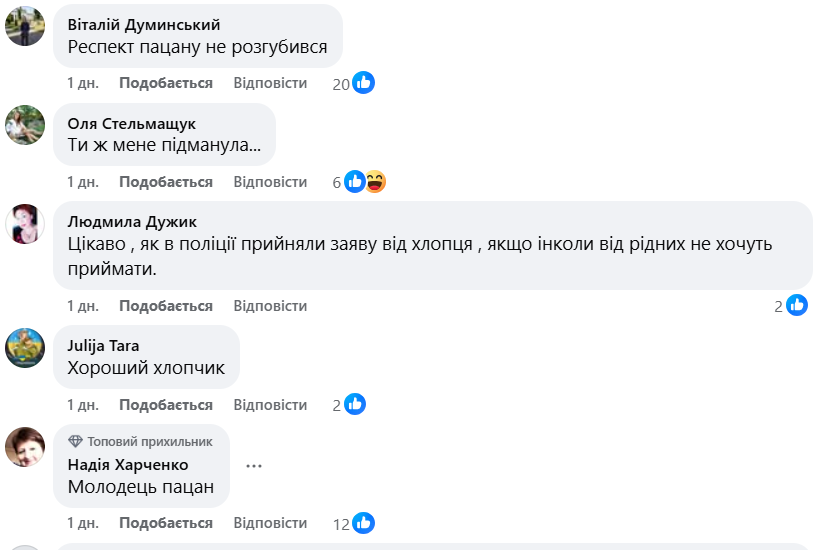Image resolution: width=840 pixels, height=550 pixels.
Task: Click like reaction icon under Julija Tara's comment
Action: (355, 405)
